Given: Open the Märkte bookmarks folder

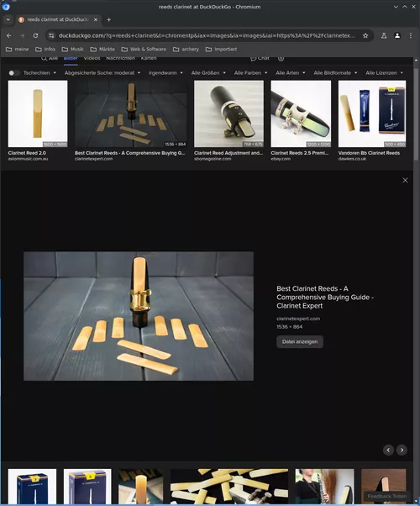Looking at the screenshot, I should 102,49.
